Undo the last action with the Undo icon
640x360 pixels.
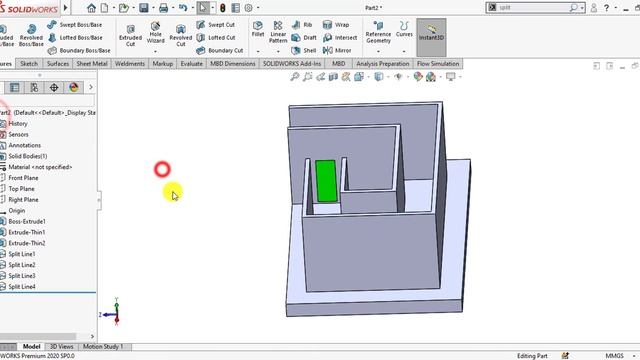coord(183,8)
